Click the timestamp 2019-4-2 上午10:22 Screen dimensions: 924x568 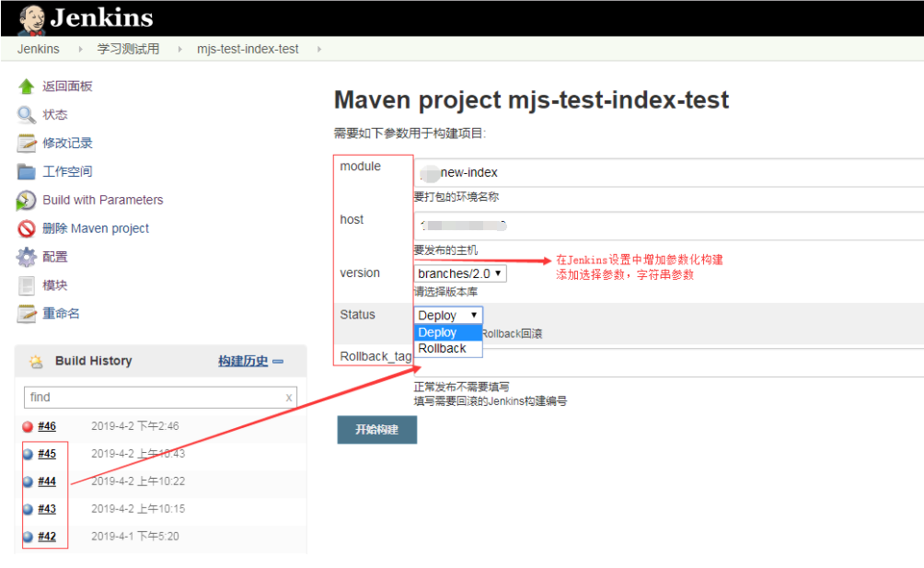click(x=138, y=482)
